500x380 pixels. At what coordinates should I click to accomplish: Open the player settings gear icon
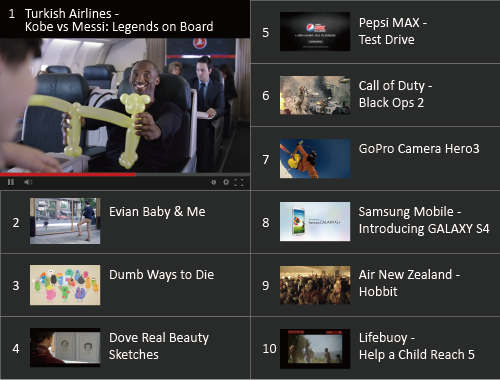pos(226,182)
